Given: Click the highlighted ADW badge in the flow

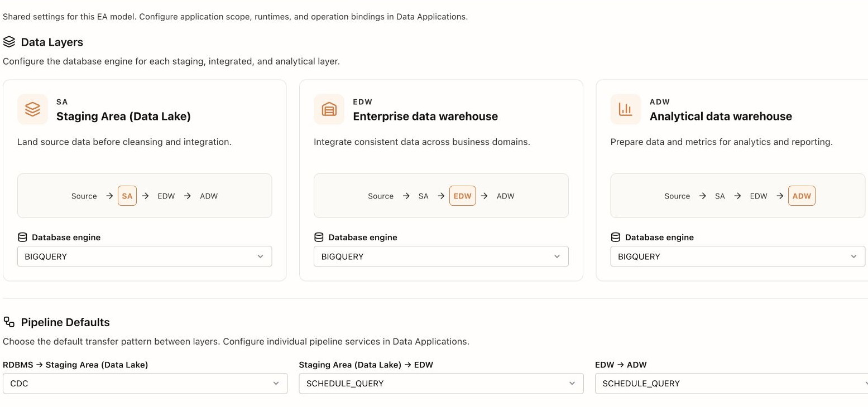Looking at the screenshot, I should [802, 196].
